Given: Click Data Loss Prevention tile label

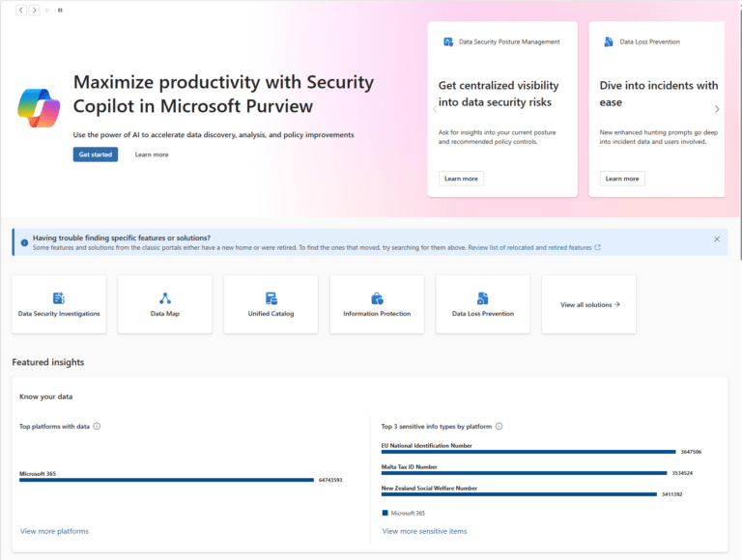Looking at the screenshot, I should [483, 314].
